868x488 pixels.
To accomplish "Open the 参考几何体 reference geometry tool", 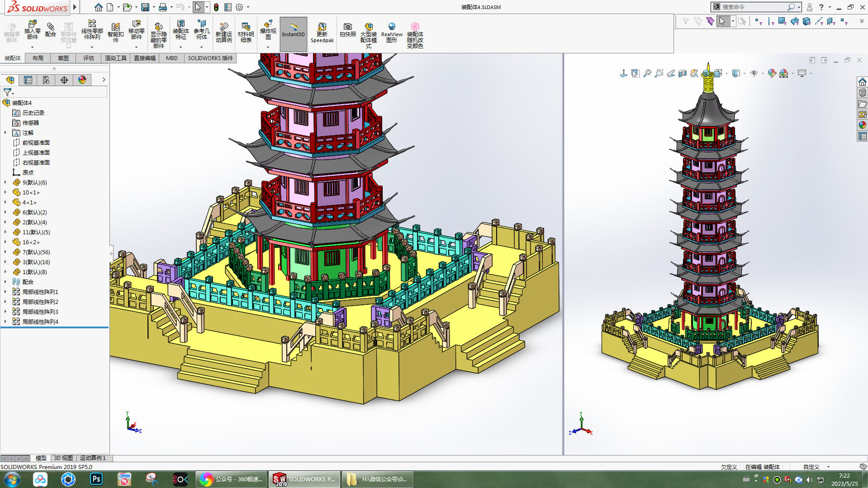I will coord(202,30).
